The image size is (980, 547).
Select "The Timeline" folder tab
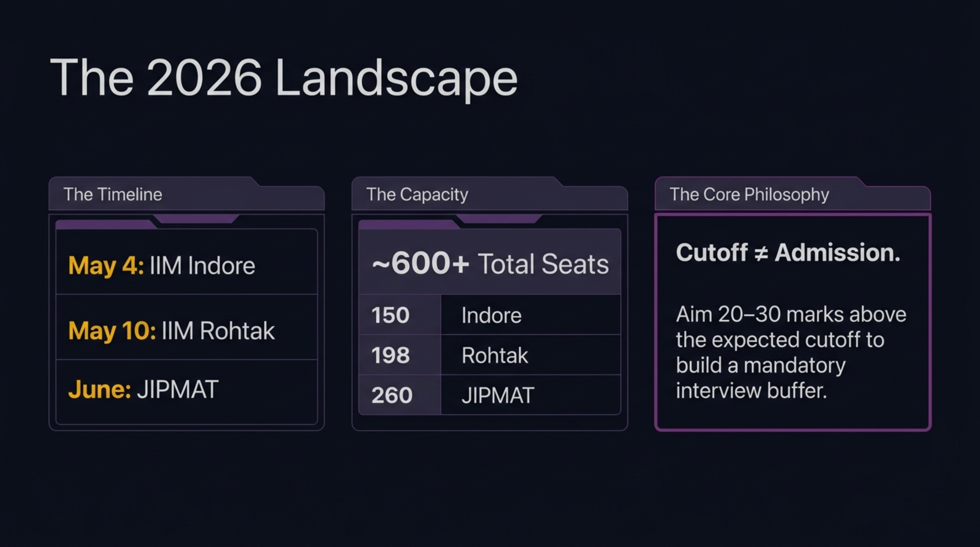tap(113, 194)
